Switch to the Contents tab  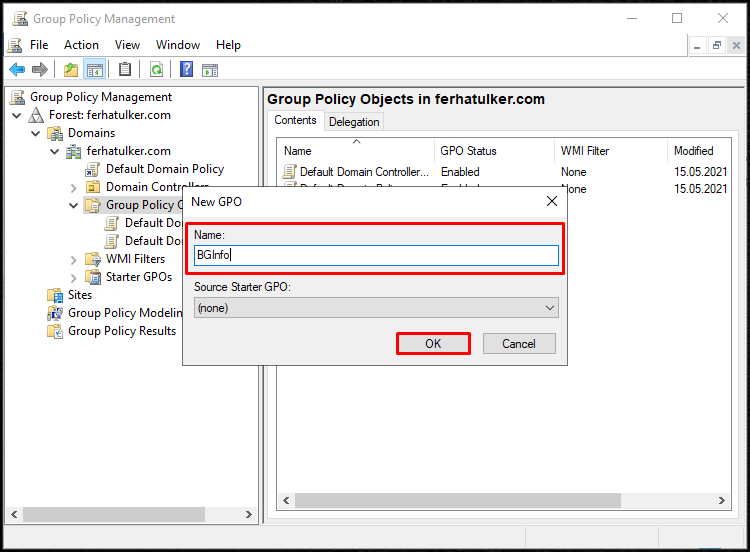(295, 120)
